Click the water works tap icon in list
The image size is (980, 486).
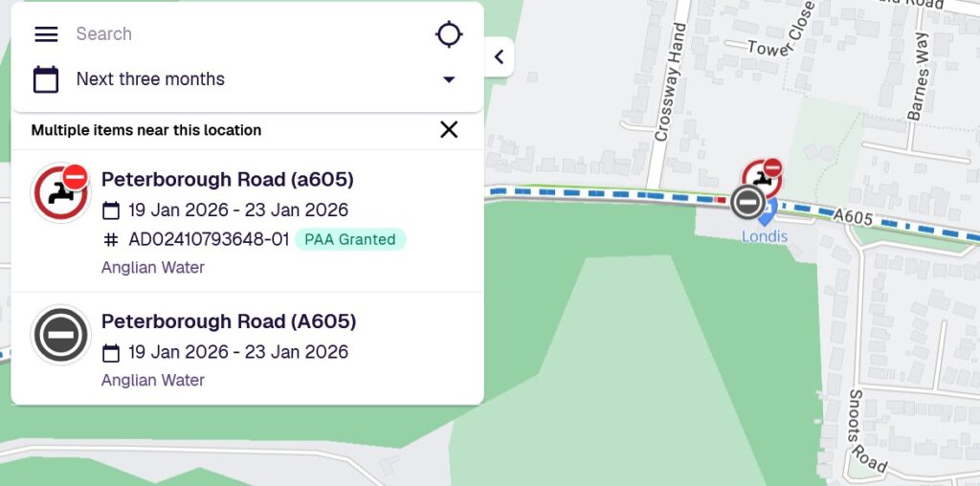coord(61,192)
